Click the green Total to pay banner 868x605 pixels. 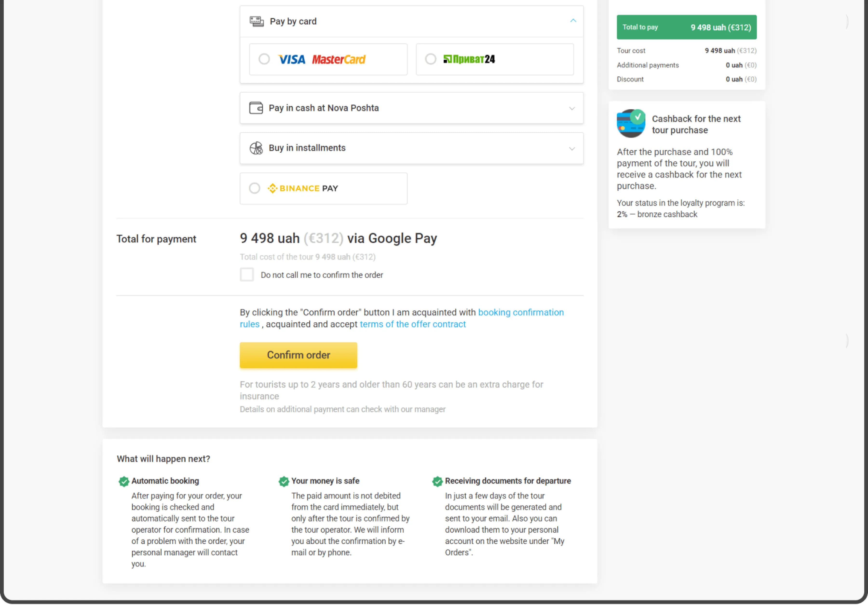pyautogui.click(x=686, y=27)
